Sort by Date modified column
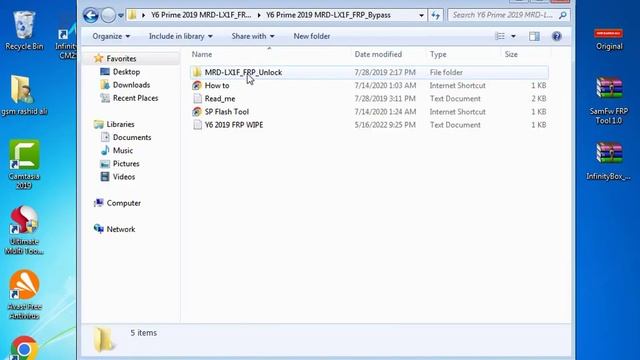This screenshot has height=360, width=640. click(388, 54)
